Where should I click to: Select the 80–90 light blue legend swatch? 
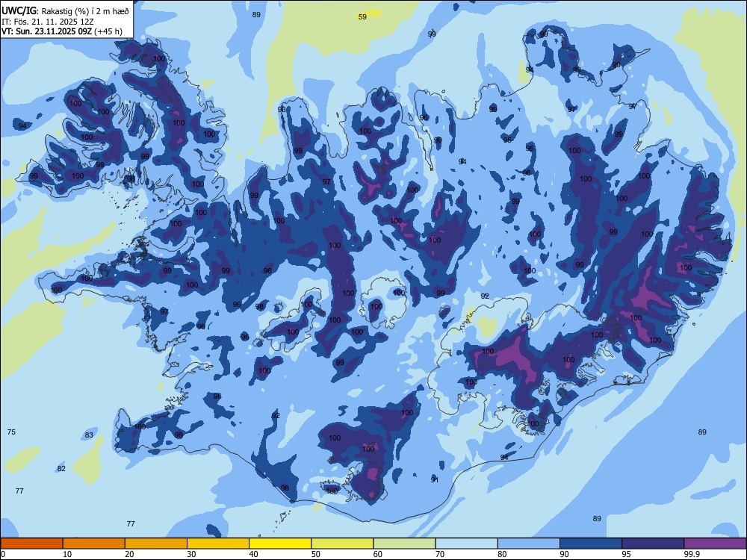(529, 544)
